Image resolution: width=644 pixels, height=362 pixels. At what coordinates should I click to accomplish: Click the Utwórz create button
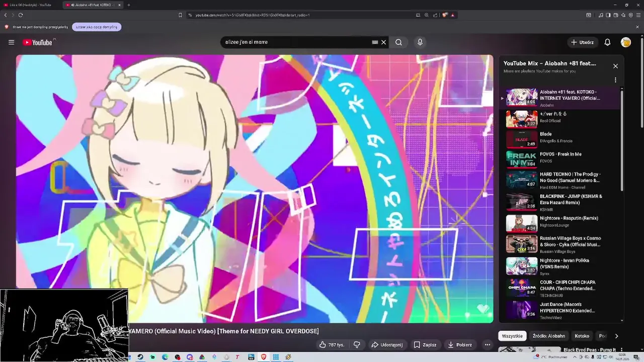pyautogui.click(x=583, y=42)
